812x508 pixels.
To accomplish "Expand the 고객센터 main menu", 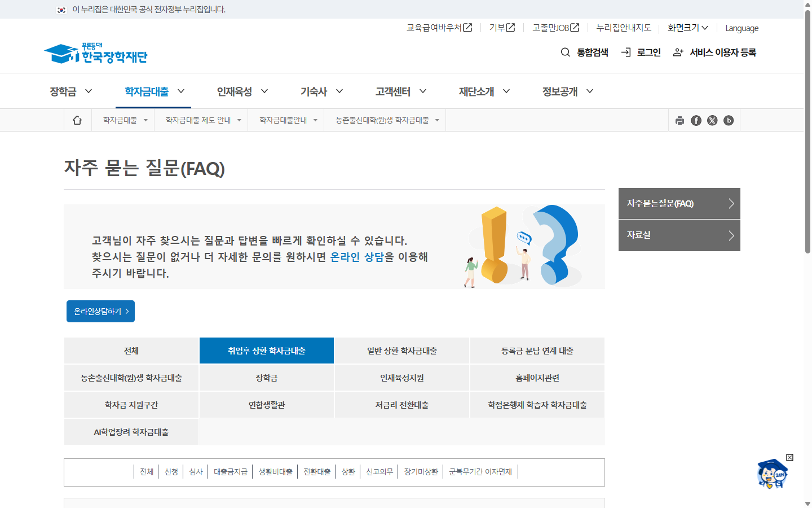I will pyautogui.click(x=401, y=91).
